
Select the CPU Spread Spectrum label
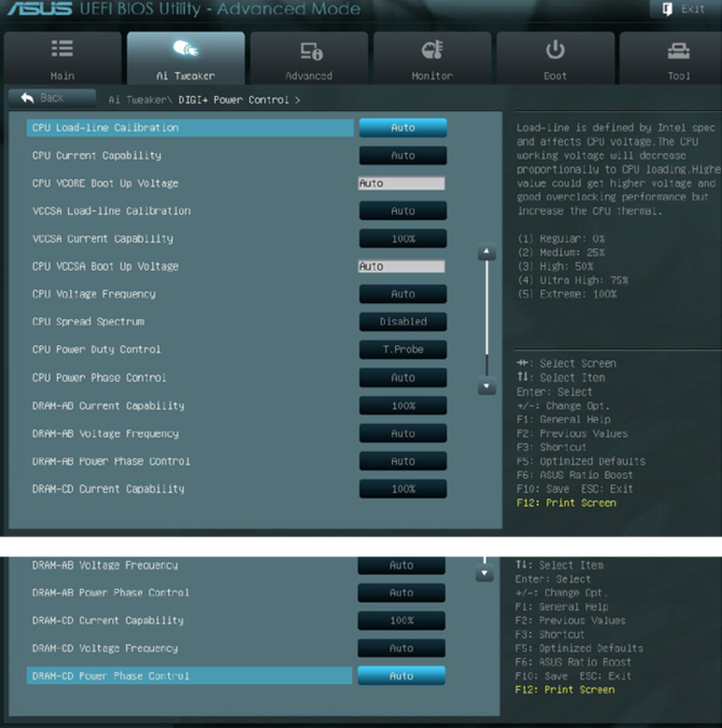click(88, 322)
